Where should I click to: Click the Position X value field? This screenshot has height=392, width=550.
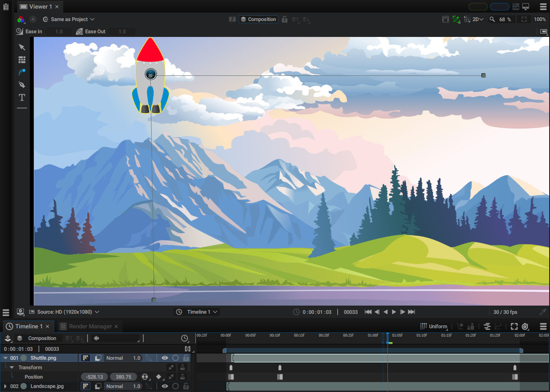[x=94, y=377]
